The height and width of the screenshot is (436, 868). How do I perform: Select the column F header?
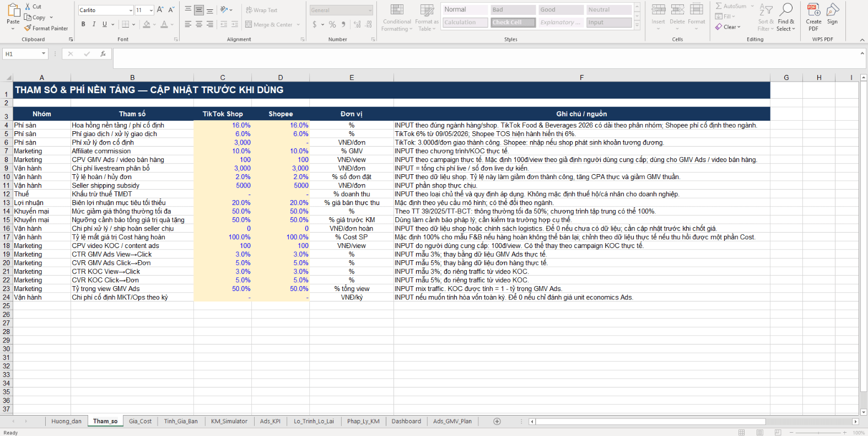click(581, 78)
